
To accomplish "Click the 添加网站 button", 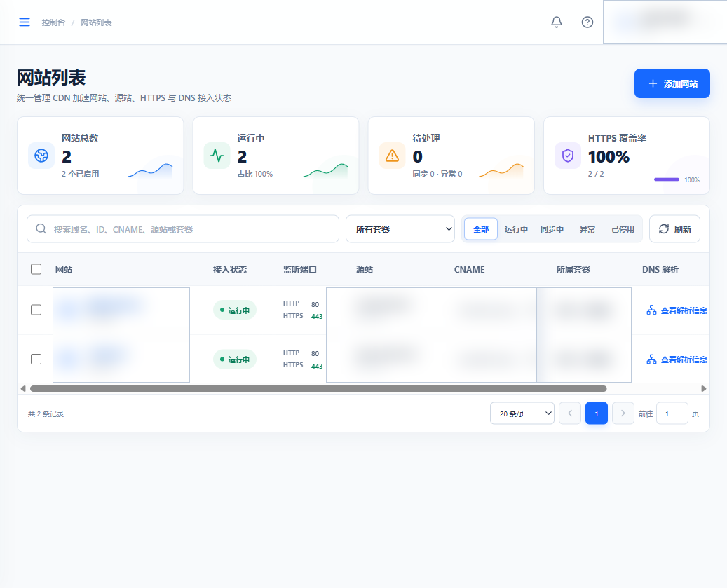I will (x=672, y=83).
